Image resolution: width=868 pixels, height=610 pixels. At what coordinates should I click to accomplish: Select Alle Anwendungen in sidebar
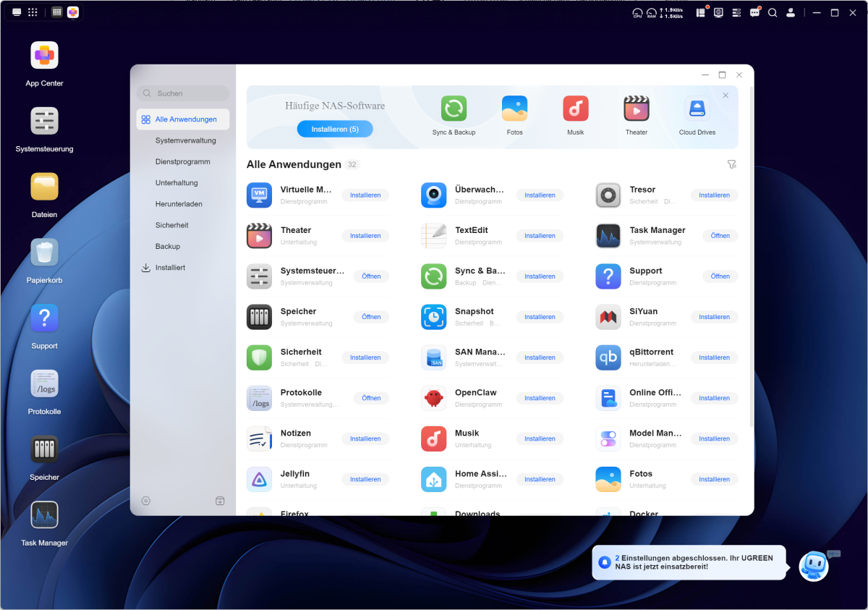tap(183, 119)
